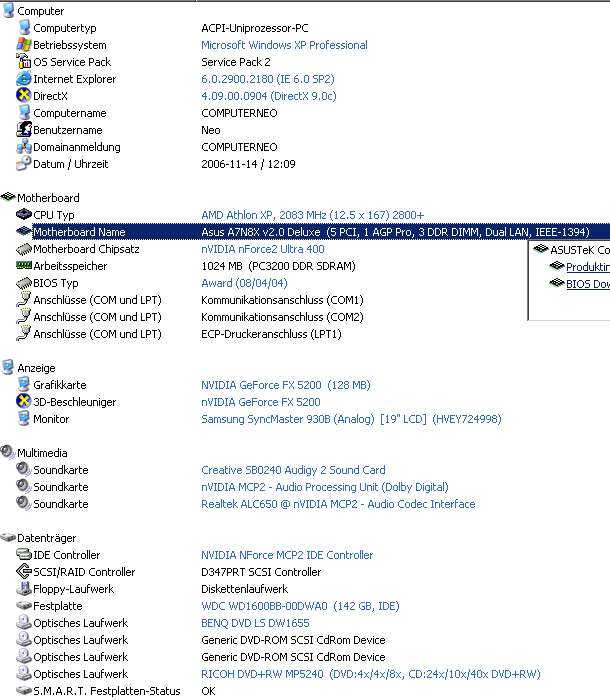Click the Domainanmeldung icon
This screenshot has width=610, height=700.
pyautogui.click(x=24, y=146)
